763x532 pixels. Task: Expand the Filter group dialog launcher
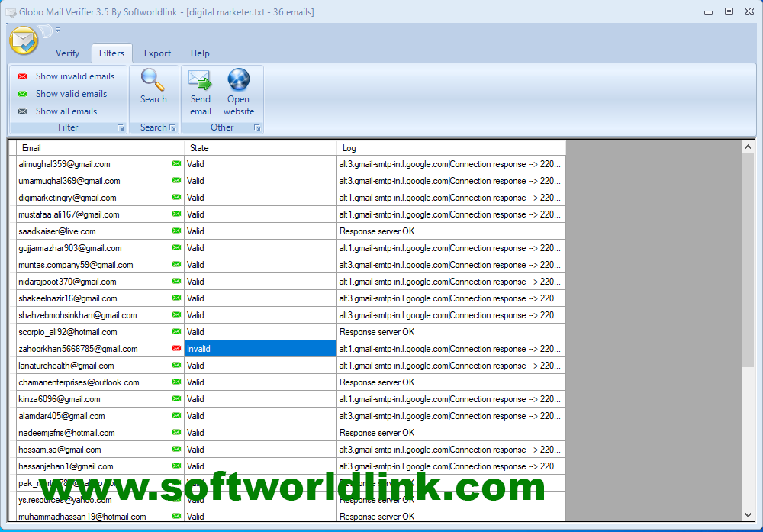click(x=121, y=128)
